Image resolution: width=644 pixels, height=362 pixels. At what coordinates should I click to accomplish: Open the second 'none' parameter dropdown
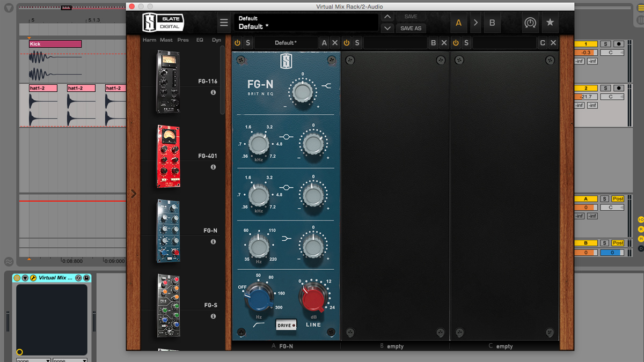coord(70,360)
